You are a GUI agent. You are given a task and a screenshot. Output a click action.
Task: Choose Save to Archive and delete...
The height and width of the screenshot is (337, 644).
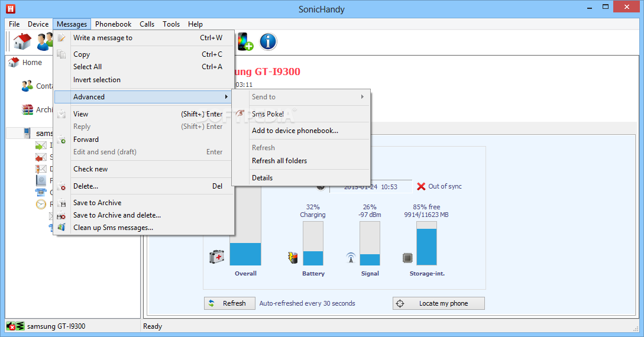[144, 215]
